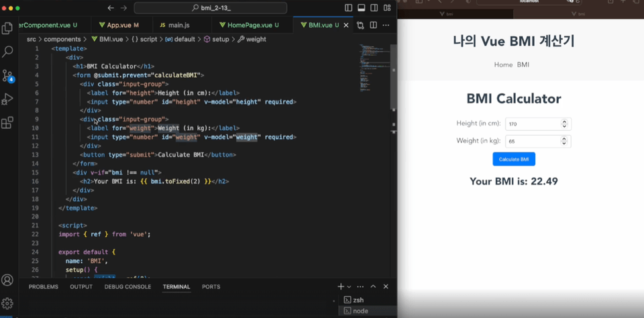Open the Run and Debug view
Viewport: 644px width, 318px height.
[x=7, y=99]
